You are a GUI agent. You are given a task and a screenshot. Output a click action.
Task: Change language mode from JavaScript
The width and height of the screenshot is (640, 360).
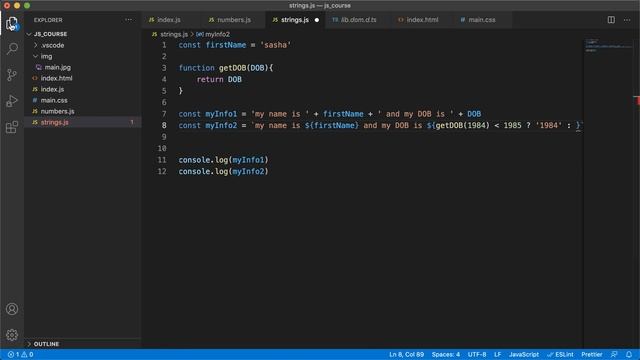pos(524,354)
